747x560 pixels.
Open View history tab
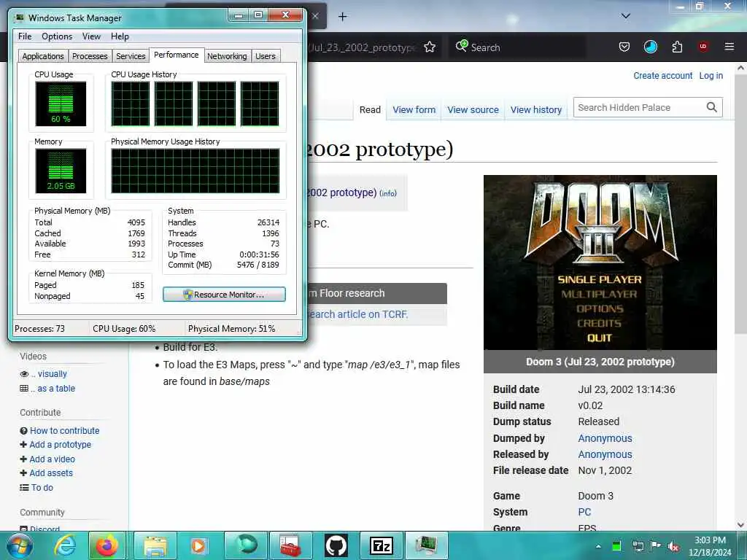(536, 109)
